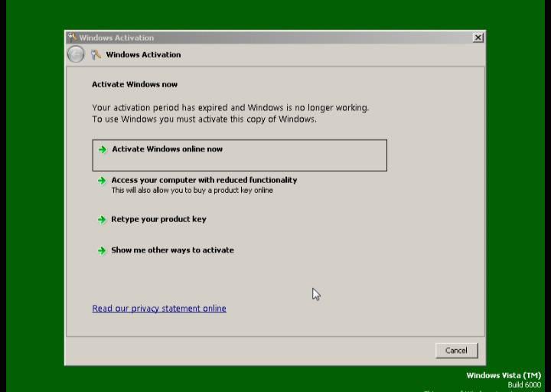Click green arrow beside Show me other ways
The image size is (551, 392).
point(102,251)
